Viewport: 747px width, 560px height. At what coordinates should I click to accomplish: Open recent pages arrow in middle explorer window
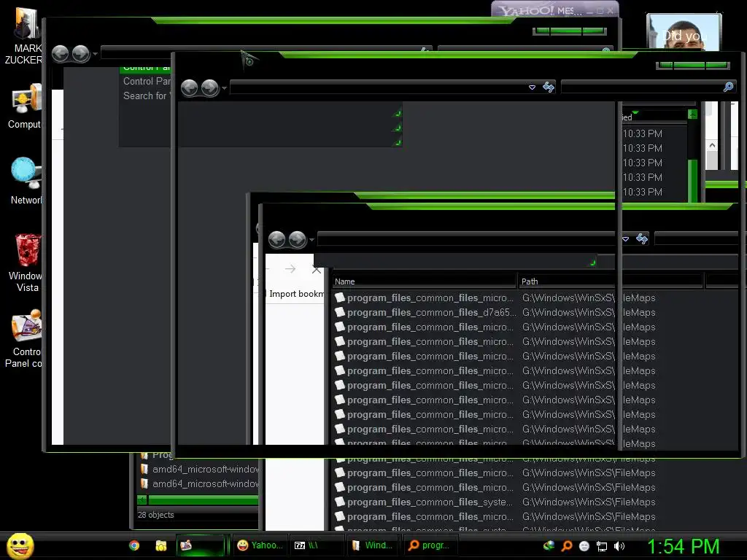[224, 88]
